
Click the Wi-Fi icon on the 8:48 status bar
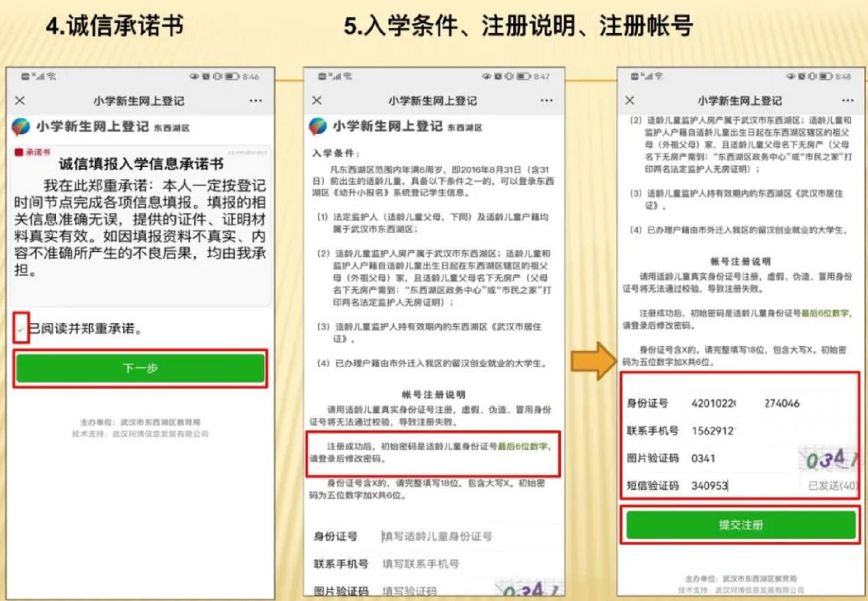click(659, 77)
